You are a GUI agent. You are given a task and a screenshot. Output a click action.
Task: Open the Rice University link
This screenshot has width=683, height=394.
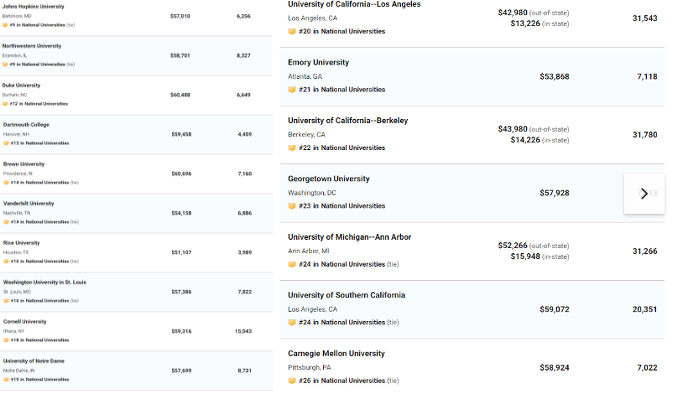(21, 243)
